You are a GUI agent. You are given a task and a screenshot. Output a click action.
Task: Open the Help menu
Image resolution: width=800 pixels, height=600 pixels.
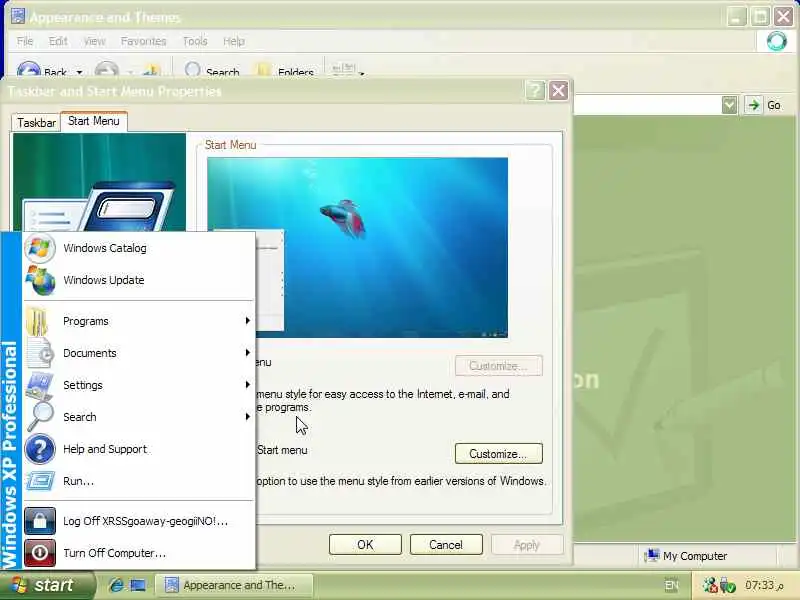tap(234, 41)
